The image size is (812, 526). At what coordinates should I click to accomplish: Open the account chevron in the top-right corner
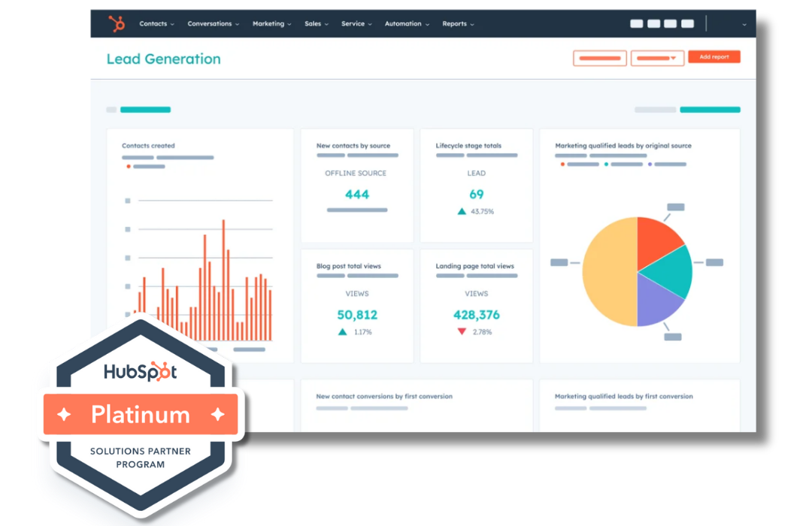[x=744, y=24]
